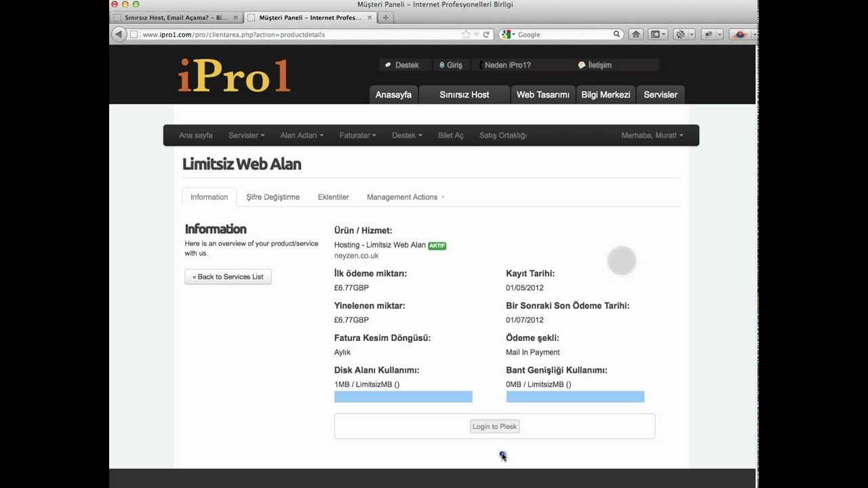868x488 pixels.
Task: Select the Information tab
Action: (209, 197)
